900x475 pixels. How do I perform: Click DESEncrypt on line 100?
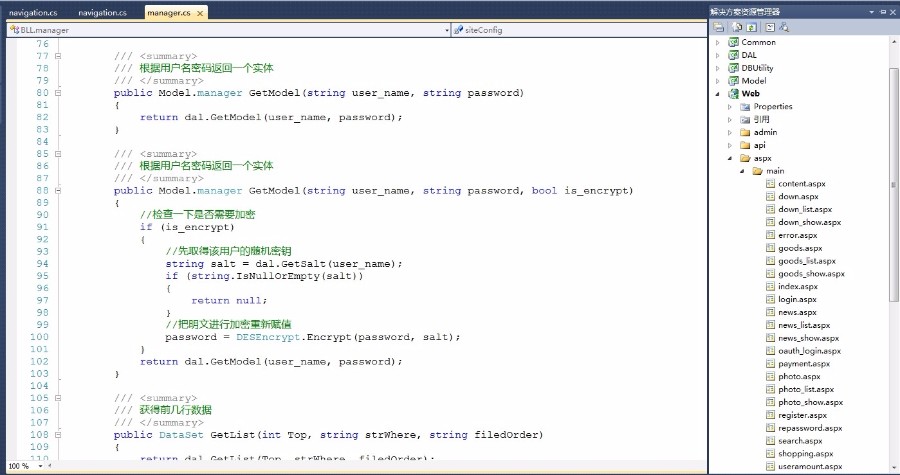coord(268,337)
